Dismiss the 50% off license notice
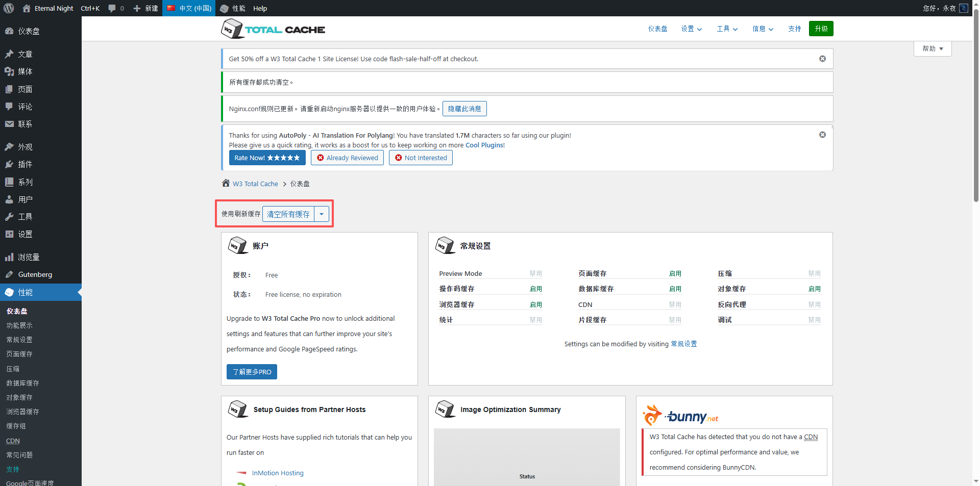Screen dimensions: 980x486 [822, 59]
